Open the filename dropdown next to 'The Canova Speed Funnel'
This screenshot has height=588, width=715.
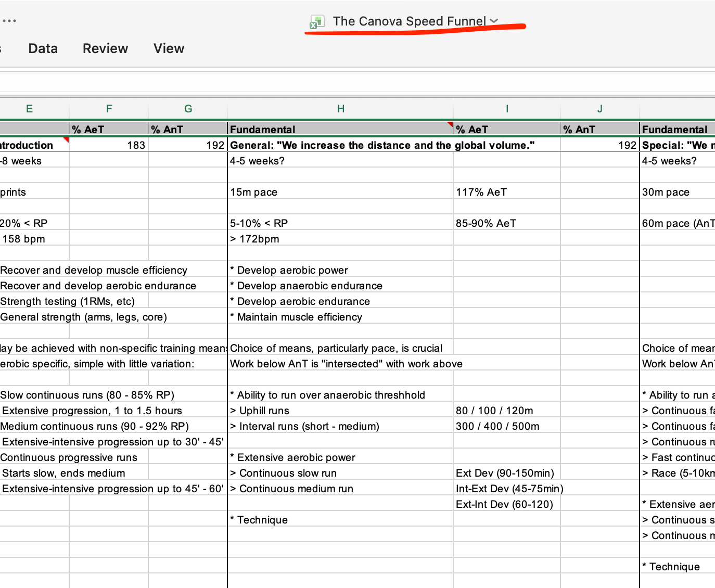tap(493, 21)
